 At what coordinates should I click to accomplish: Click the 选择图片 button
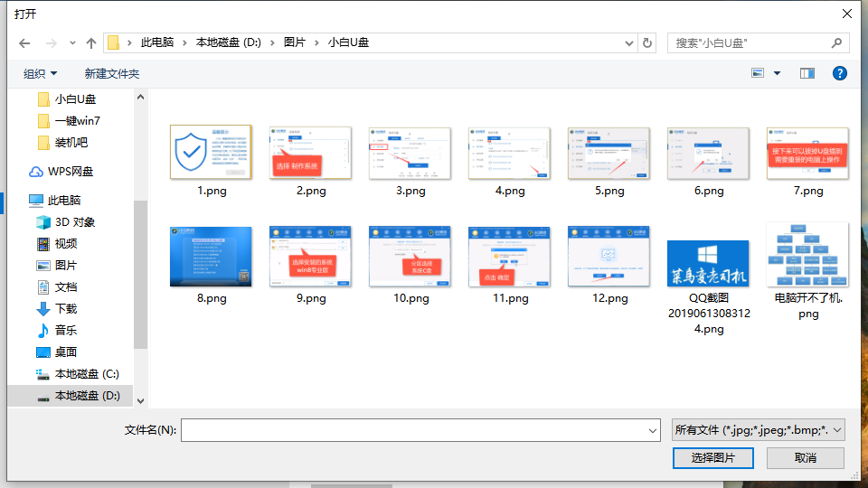[x=713, y=458]
